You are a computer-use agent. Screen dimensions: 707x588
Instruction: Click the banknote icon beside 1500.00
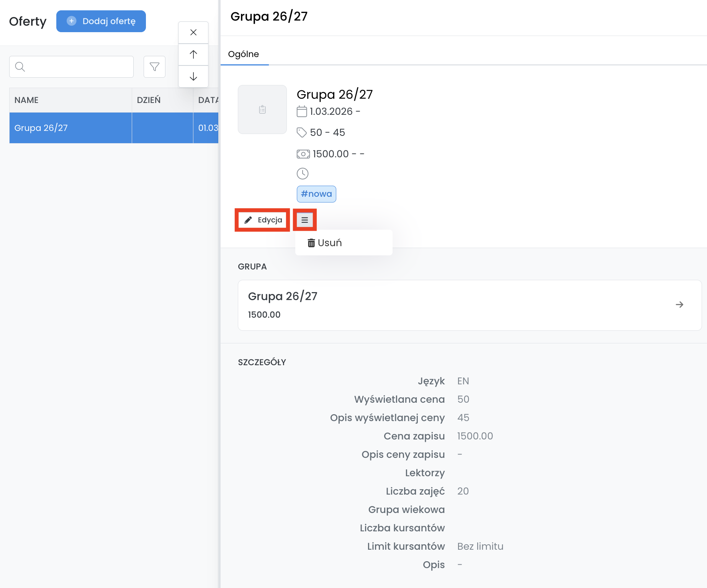(303, 154)
